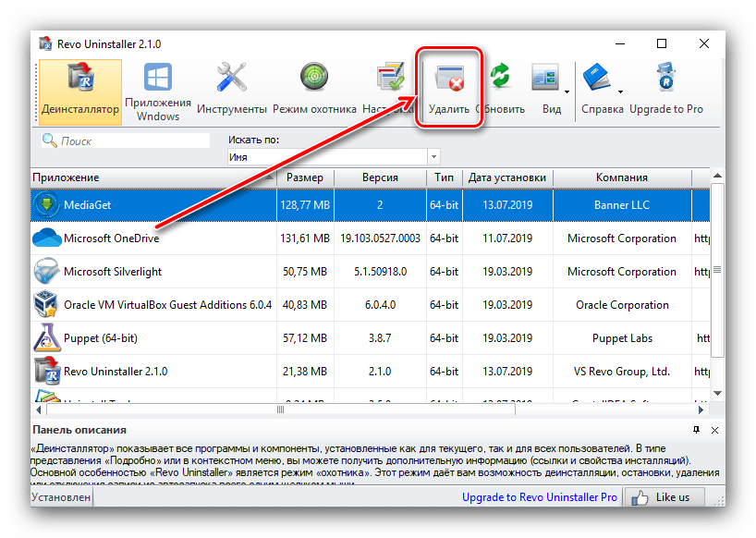The height and width of the screenshot is (538, 756).
Task: Click Upgrade to Pro toolbar icon
Action: (666, 77)
